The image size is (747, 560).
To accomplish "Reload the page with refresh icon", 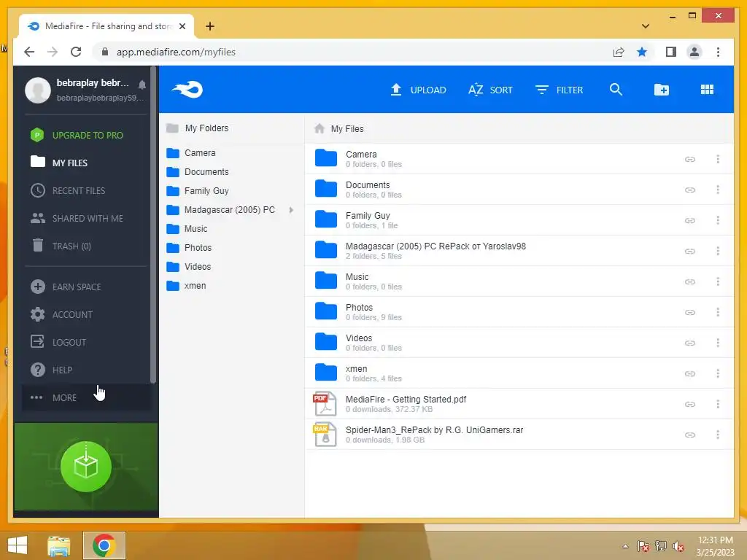I will (x=76, y=52).
